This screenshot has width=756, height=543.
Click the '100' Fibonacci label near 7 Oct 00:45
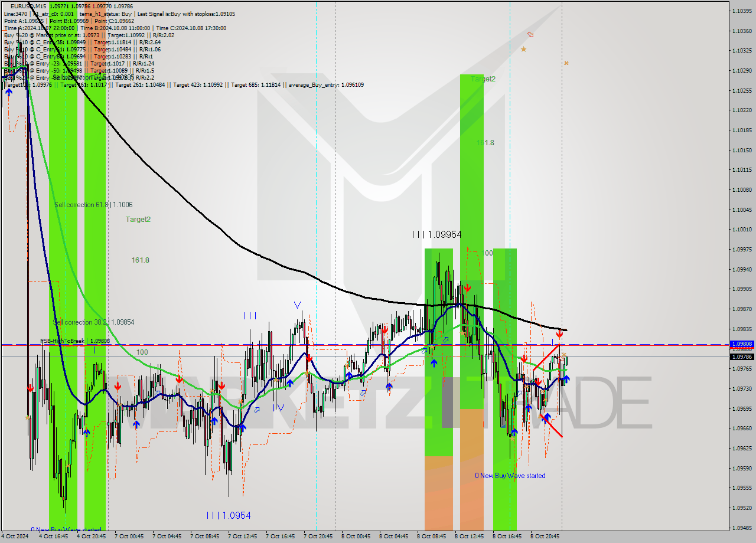(142, 352)
